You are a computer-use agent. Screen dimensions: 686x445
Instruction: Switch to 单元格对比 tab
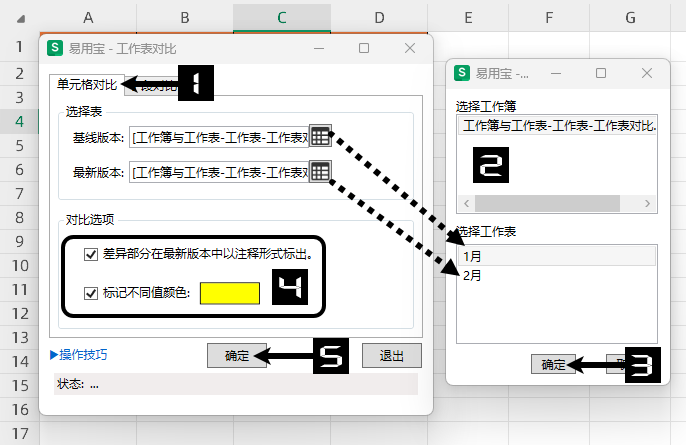tap(87, 84)
